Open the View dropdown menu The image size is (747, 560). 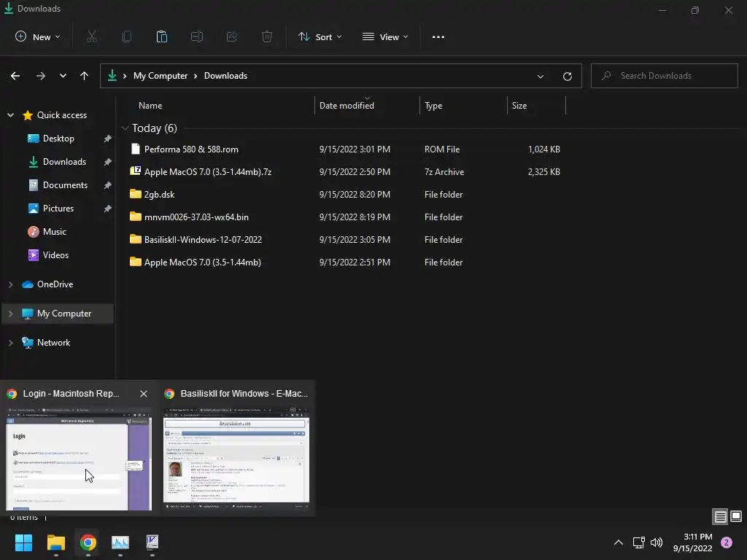click(x=385, y=36)
